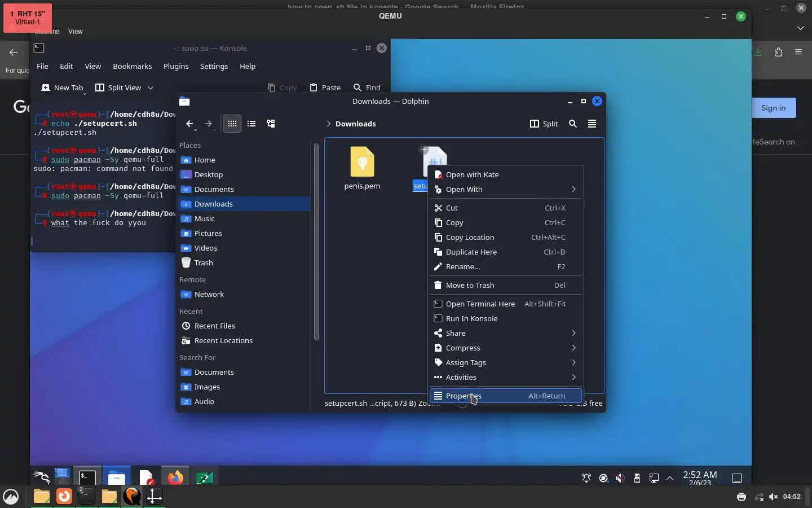Open guest notifications bell icon

click(x=586, y=478)
